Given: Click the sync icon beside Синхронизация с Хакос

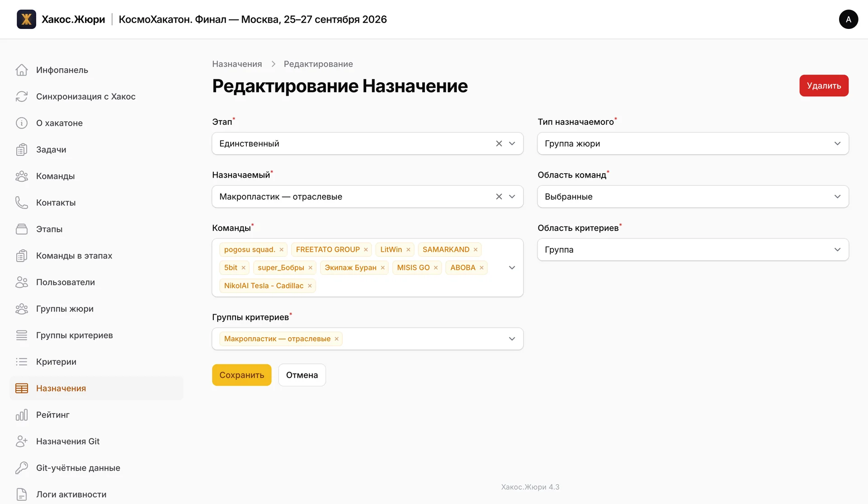Looking at the screenshot, I should point(22,96).
